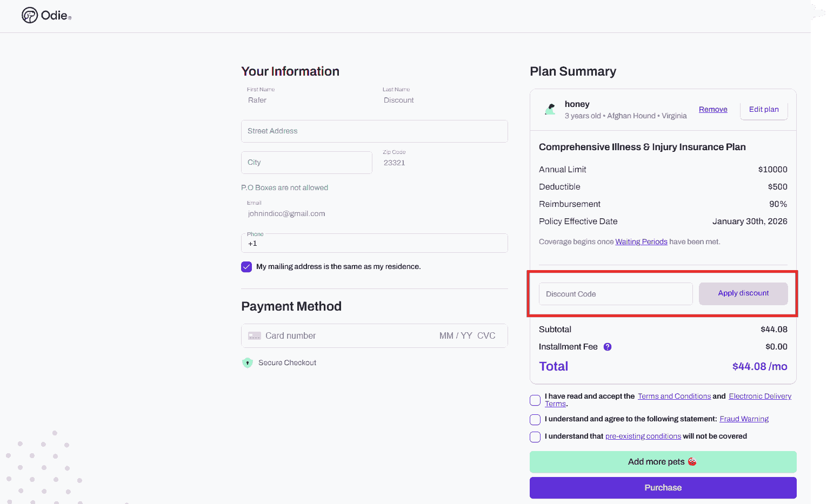827x504 pixels.
Task: Click the credit card icon in payment field
Action: click(x=255, y=336)
